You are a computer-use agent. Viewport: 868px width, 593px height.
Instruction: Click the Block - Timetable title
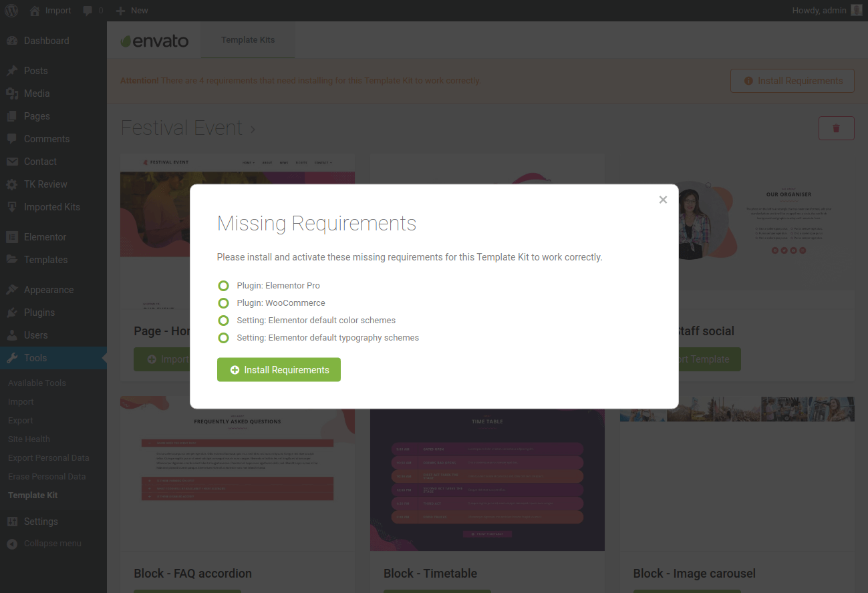pyautogui.click(x=430, y=574)
